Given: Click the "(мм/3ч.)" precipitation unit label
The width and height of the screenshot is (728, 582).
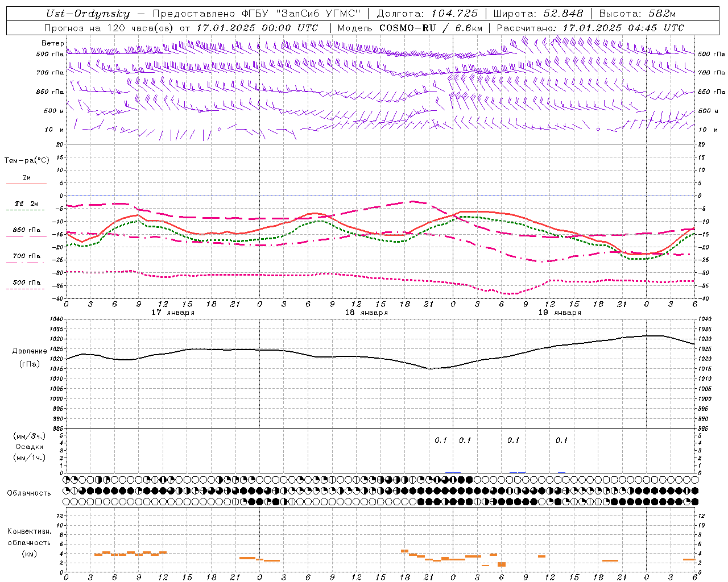Looking at the screenshot, I should [30, 436].
